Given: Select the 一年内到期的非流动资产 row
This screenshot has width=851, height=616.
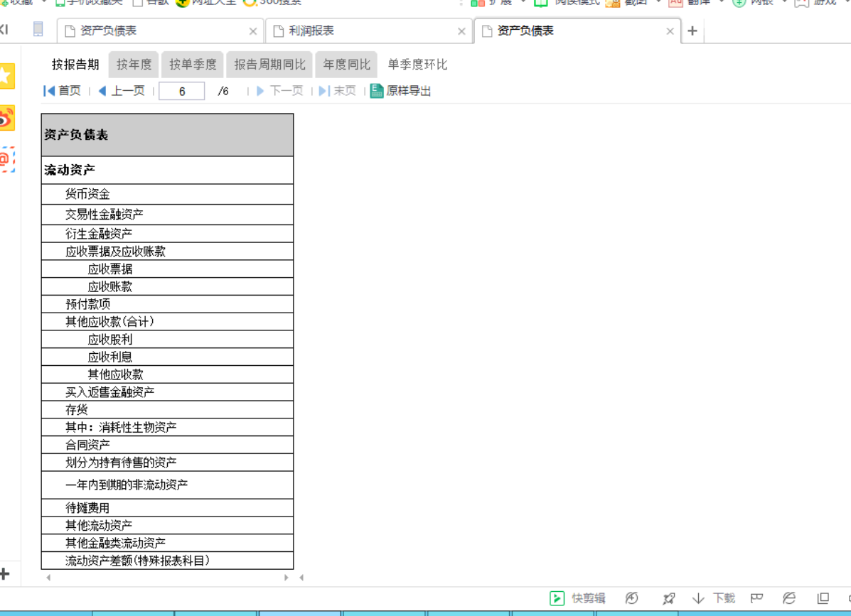Looking at the screenshot, I should (167, 485).
